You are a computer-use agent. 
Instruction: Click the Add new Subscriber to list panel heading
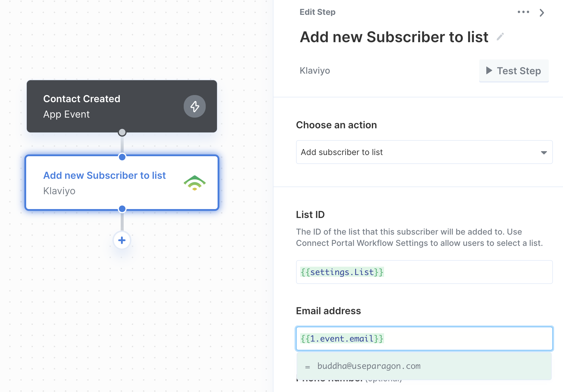[394, 37]
